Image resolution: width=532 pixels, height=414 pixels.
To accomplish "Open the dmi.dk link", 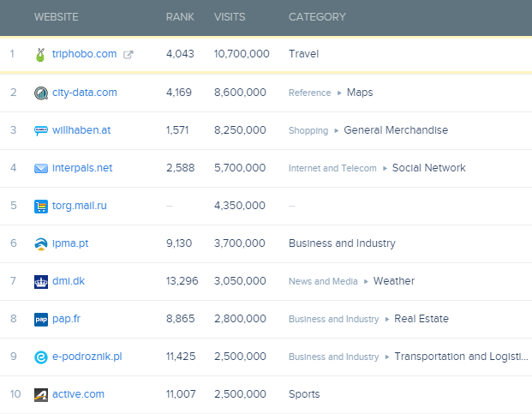I will coord(69,281).
